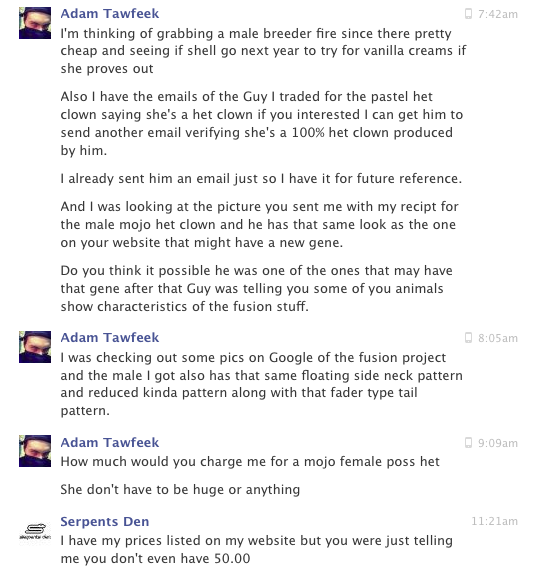Click the mobile icon beside 7:42am
The width and height of the screenshot is (538, 575).
tap(468, 14)
